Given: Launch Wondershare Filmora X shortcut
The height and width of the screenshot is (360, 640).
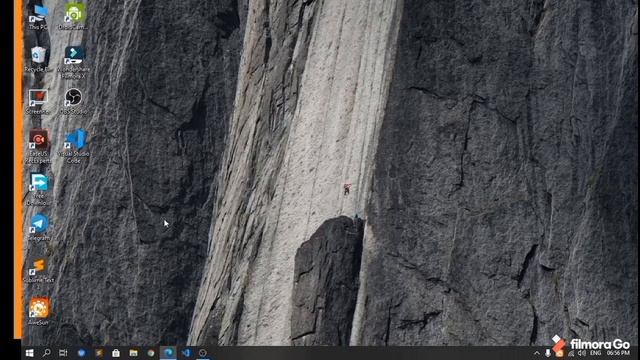Looking at the screenshot, I should 73,62.
